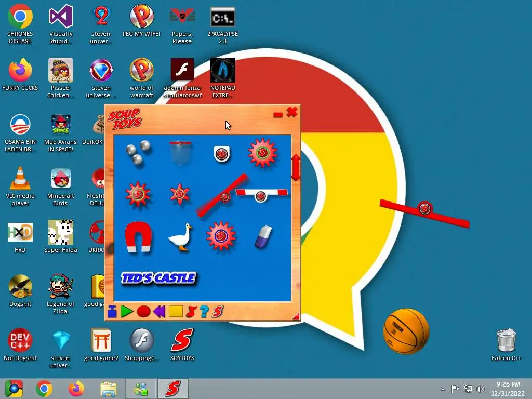Image resolution: width=532 pixels, height=399 pixels.
Task: Select the red horseshoe magnet toy
Action: click(138, 236)
